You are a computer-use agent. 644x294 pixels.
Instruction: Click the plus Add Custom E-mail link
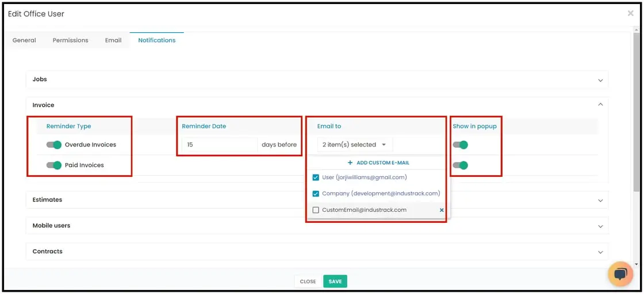pos(379,163)
